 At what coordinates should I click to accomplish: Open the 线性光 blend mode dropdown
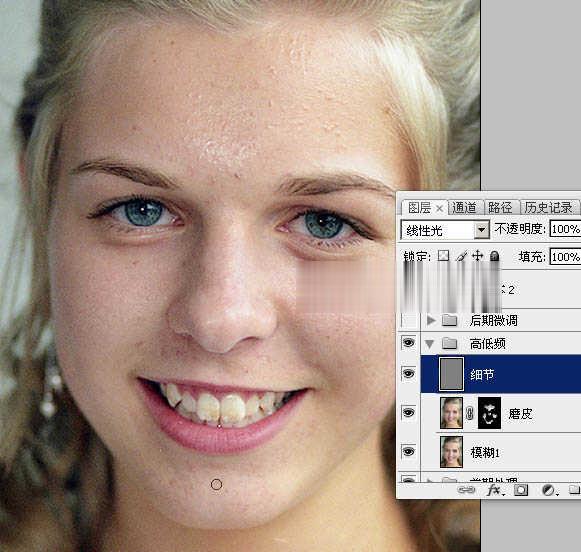click(x=481, y=230)
